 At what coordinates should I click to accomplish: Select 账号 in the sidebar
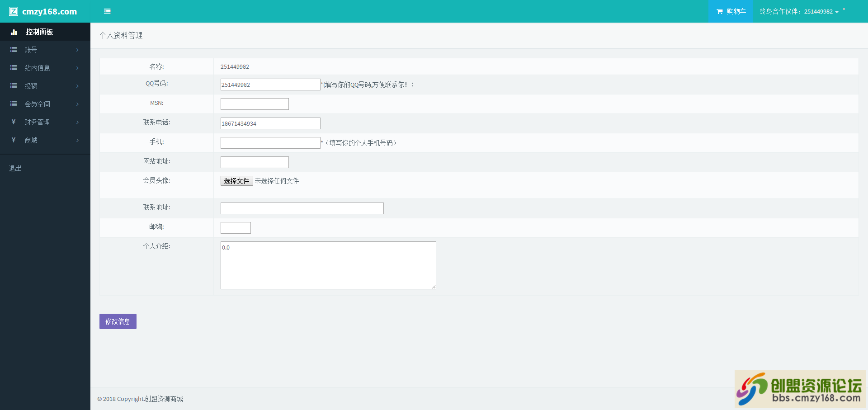[45, 50]
